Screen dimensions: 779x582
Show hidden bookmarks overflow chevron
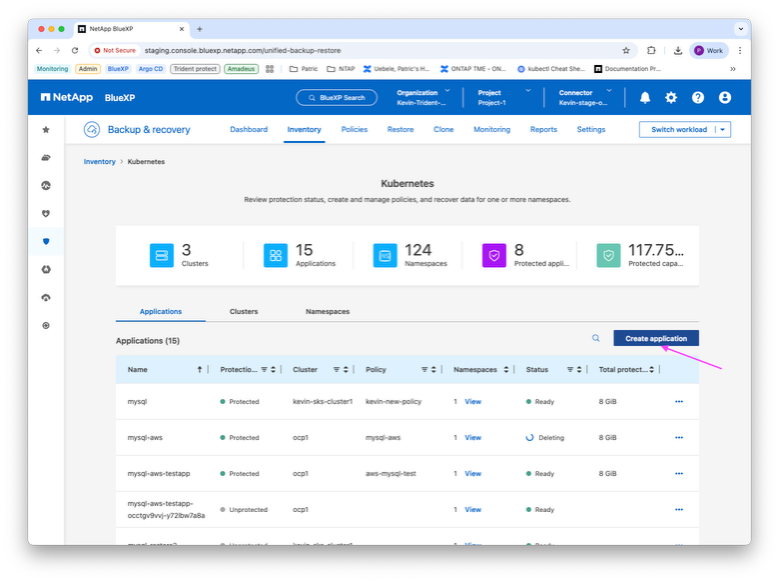coord(733,69)
